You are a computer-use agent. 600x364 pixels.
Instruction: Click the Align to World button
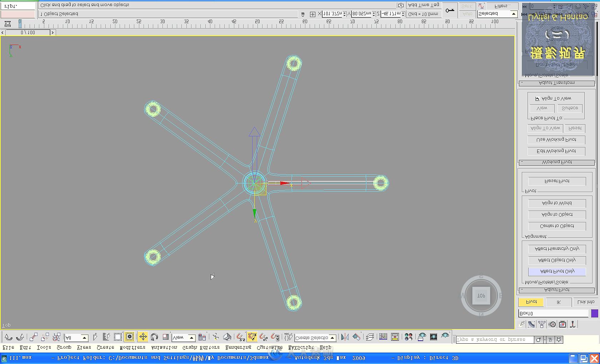[557, 203]
